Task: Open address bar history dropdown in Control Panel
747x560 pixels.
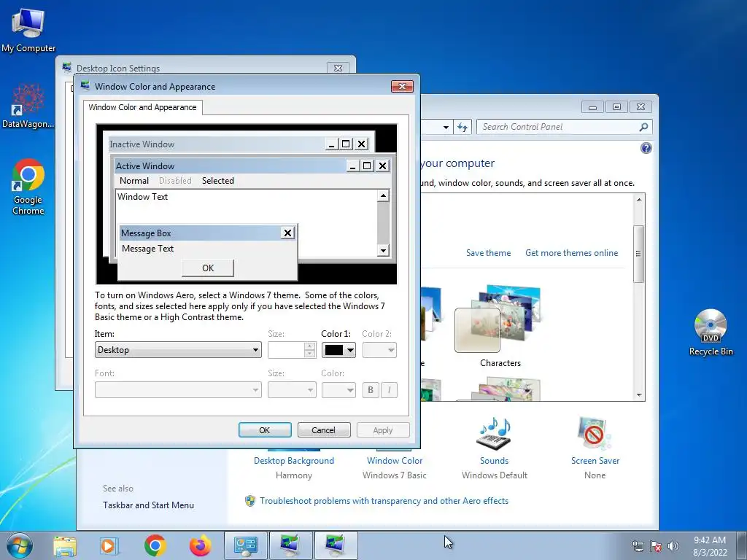Action: click(446, 127)
